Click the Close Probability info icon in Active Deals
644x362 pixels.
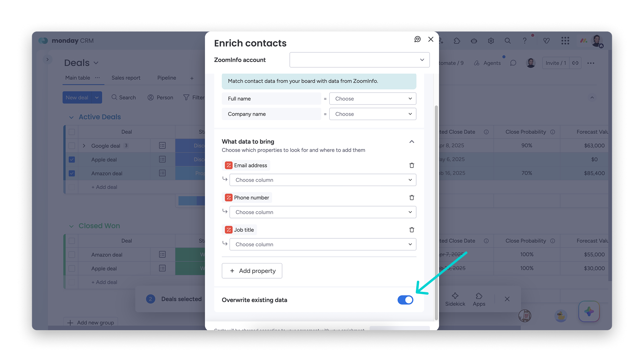click(553, 132)
